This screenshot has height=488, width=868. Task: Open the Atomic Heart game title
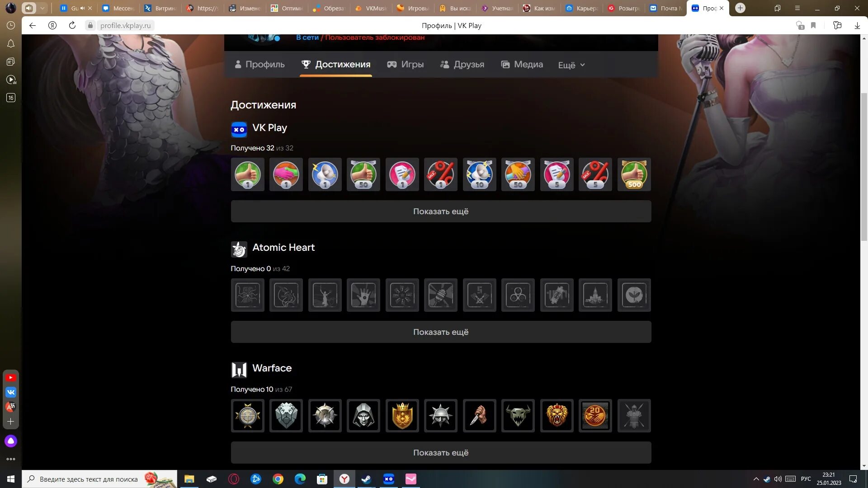(x=283, y=247)
